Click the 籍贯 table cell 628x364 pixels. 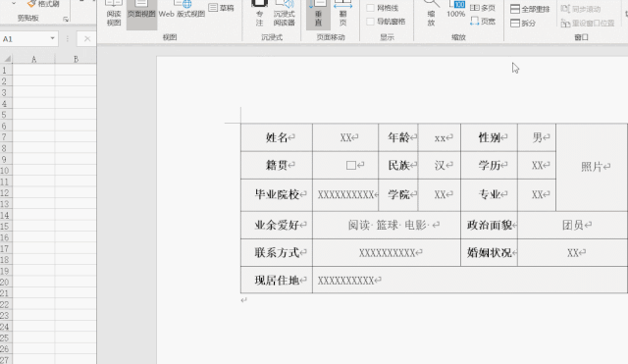[x=277, y=165]
